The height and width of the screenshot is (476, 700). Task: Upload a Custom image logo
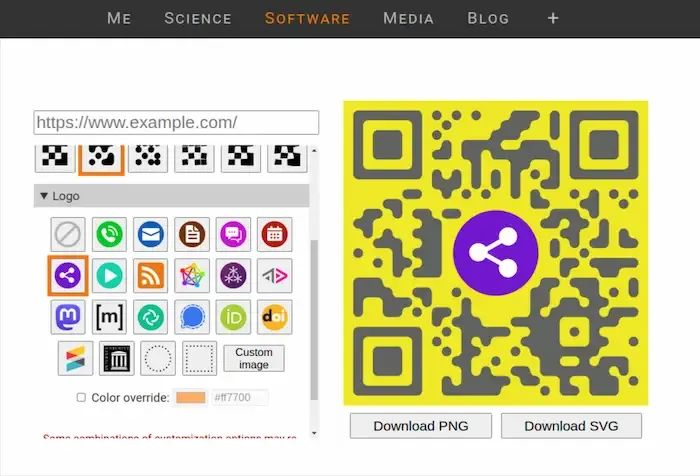point(254,358)
